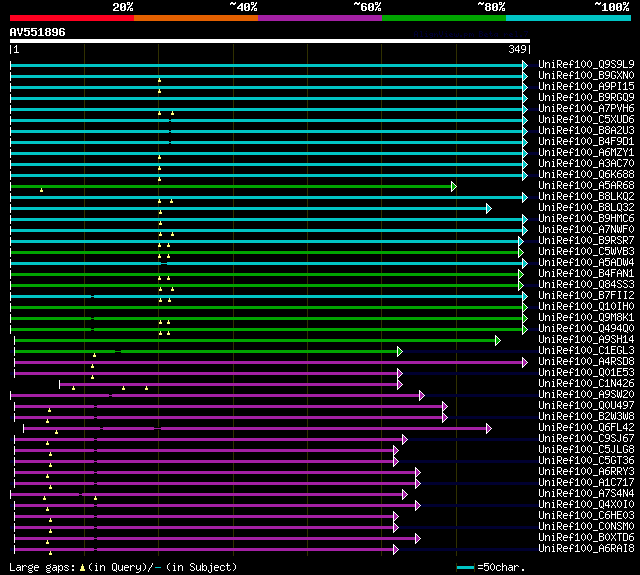Select UniRef100_Q6FL42 label
640x575 pixels.
tap(586, 428)
